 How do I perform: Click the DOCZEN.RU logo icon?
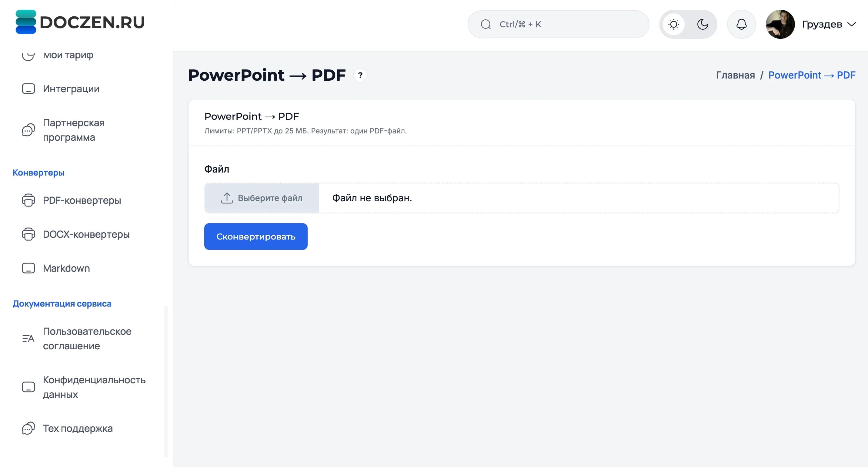[25, 22]
